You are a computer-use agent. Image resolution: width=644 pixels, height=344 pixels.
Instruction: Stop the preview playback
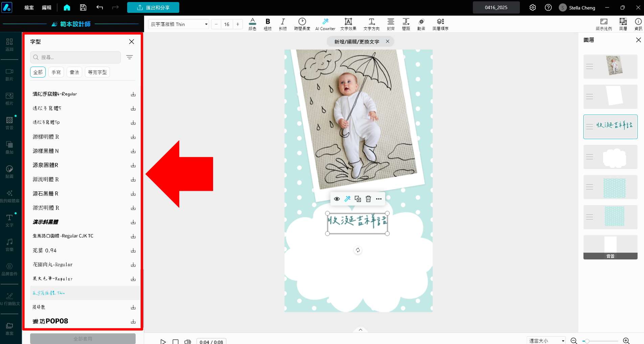click(176, 342)
